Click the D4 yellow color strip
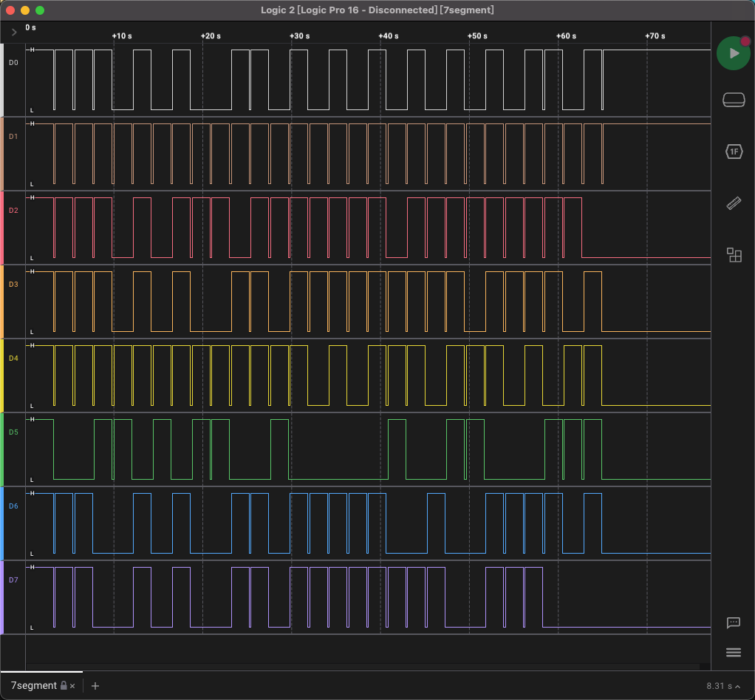 2,376
